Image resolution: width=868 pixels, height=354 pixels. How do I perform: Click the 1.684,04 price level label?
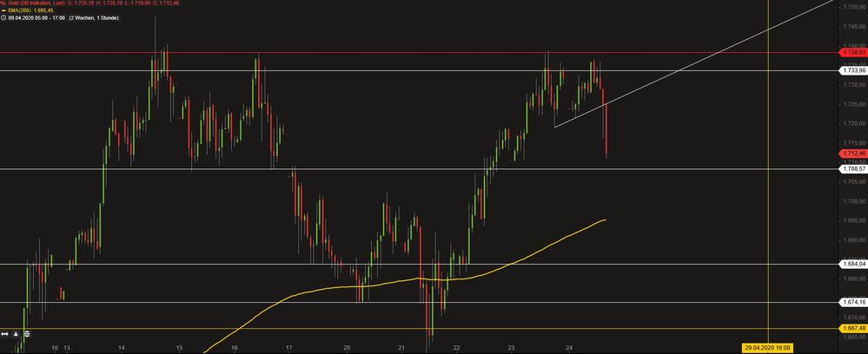point(851,264)
